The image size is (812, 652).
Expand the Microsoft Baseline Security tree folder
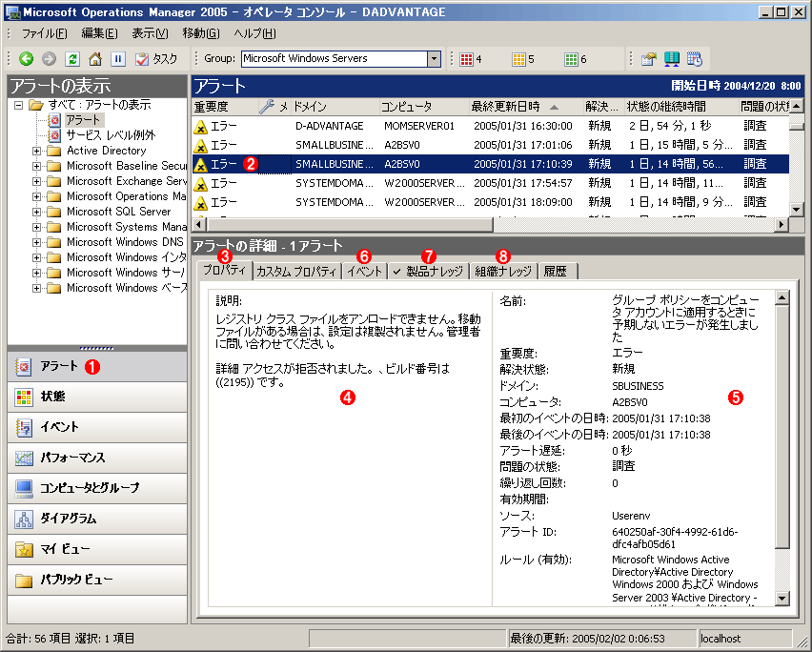[36, 166]
